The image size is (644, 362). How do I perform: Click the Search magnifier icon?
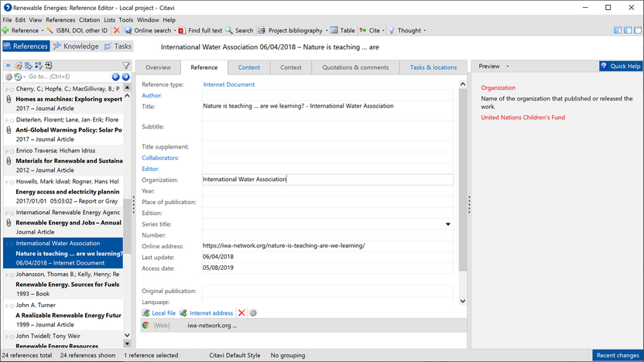point(229,30)
